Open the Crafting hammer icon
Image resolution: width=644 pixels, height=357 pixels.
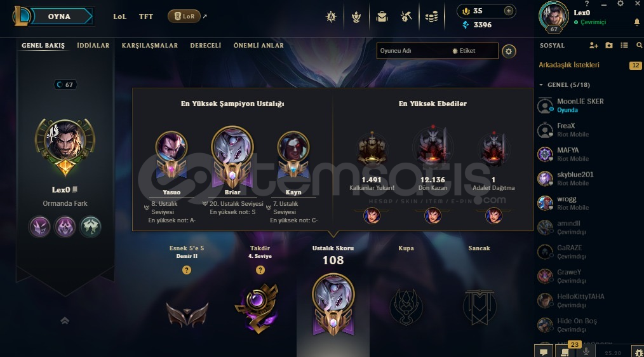point(406,17)
